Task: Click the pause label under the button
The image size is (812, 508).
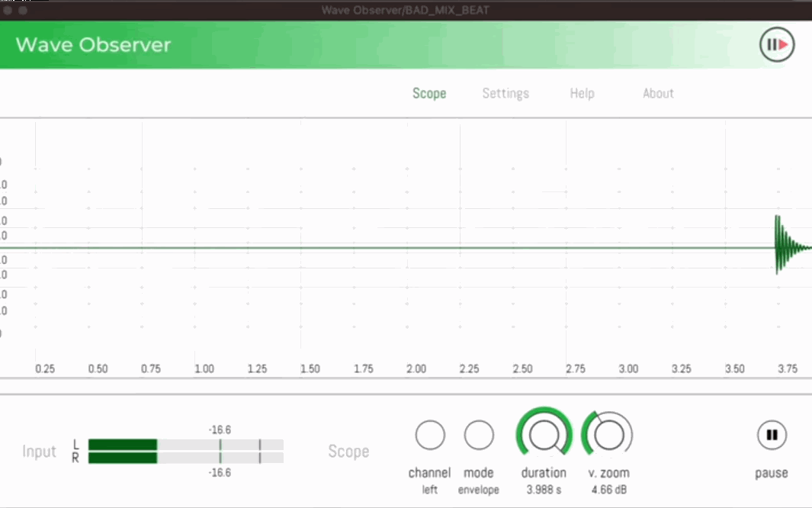Action: [772, 473]
